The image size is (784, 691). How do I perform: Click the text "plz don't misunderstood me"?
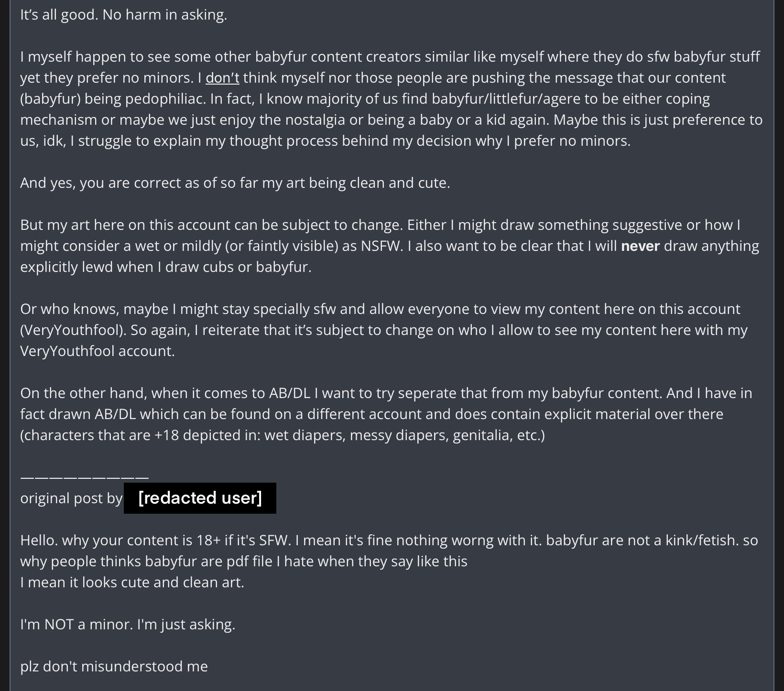click(x=114, y=667)
